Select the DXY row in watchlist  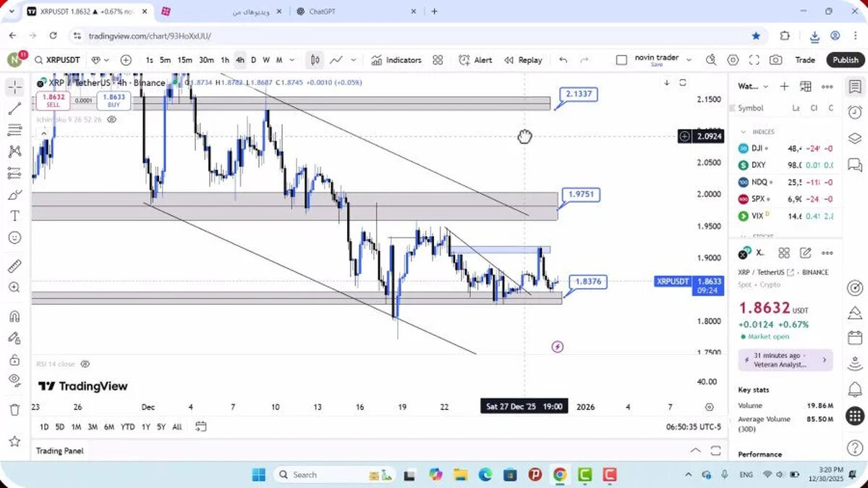pos(786,165)
